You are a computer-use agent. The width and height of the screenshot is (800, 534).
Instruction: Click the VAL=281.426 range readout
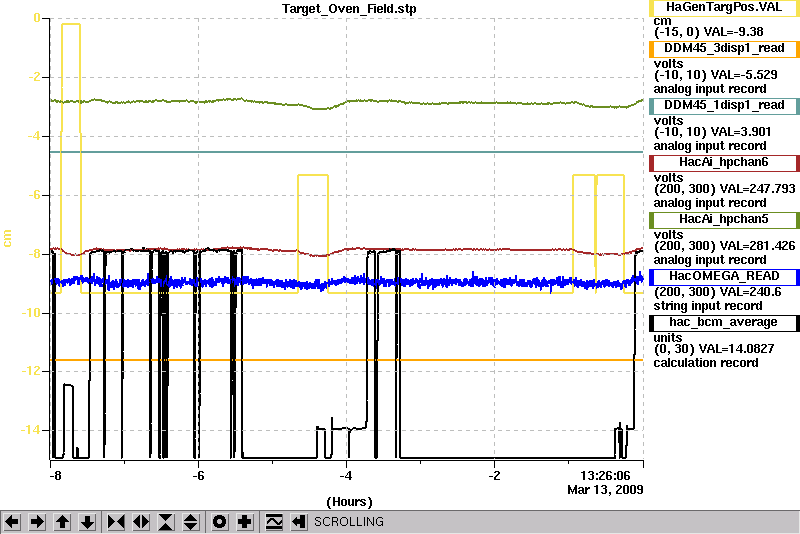click(724, 246)
